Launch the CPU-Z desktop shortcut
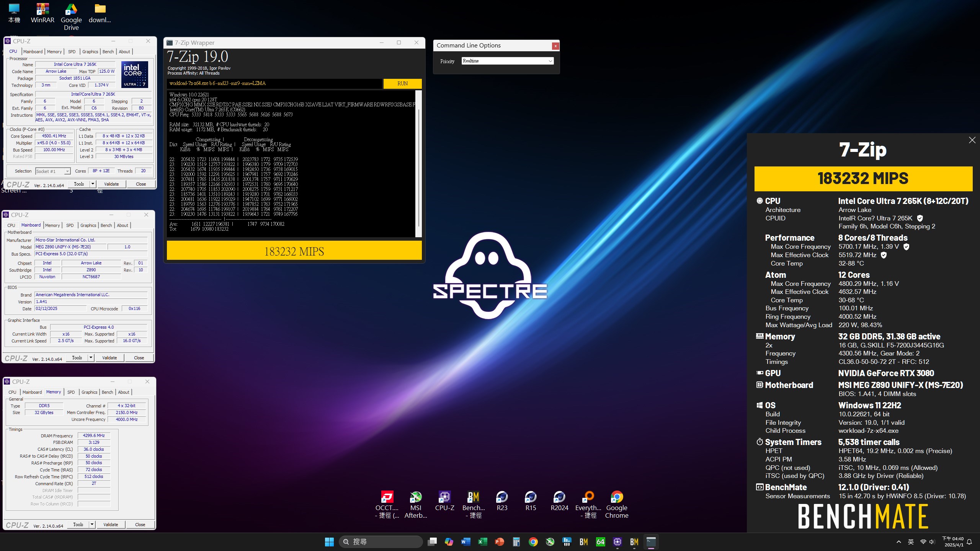 [x=444, y=501]
